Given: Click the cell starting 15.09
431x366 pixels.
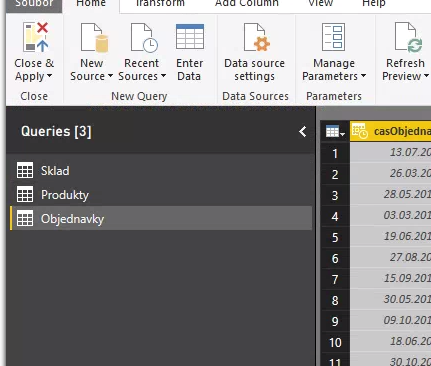Looking at the screenshot, I should (391, 278).
